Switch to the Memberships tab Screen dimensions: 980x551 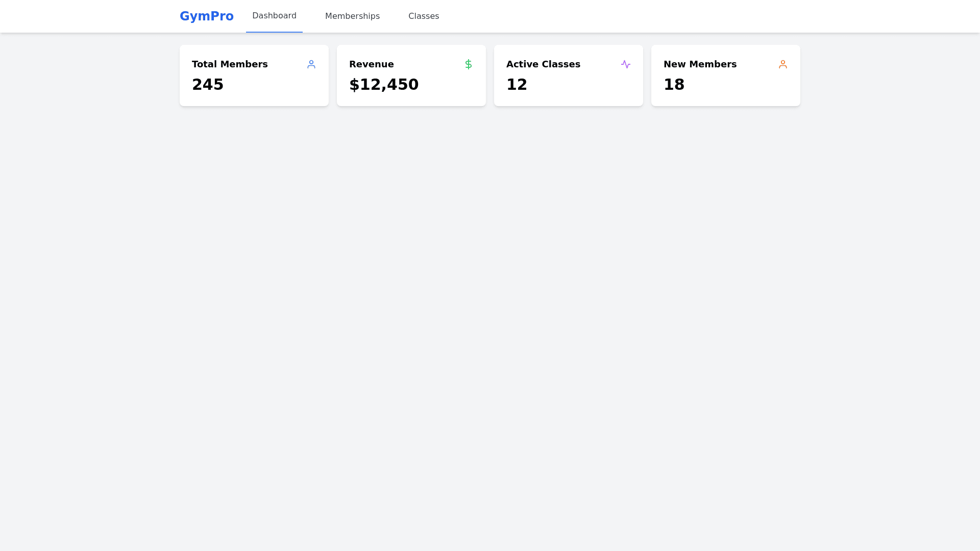352,16
